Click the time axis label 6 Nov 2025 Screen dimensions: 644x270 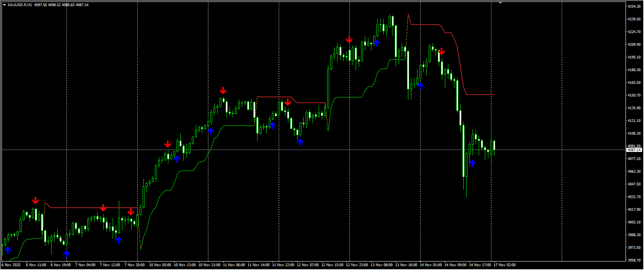coord(11,265)
